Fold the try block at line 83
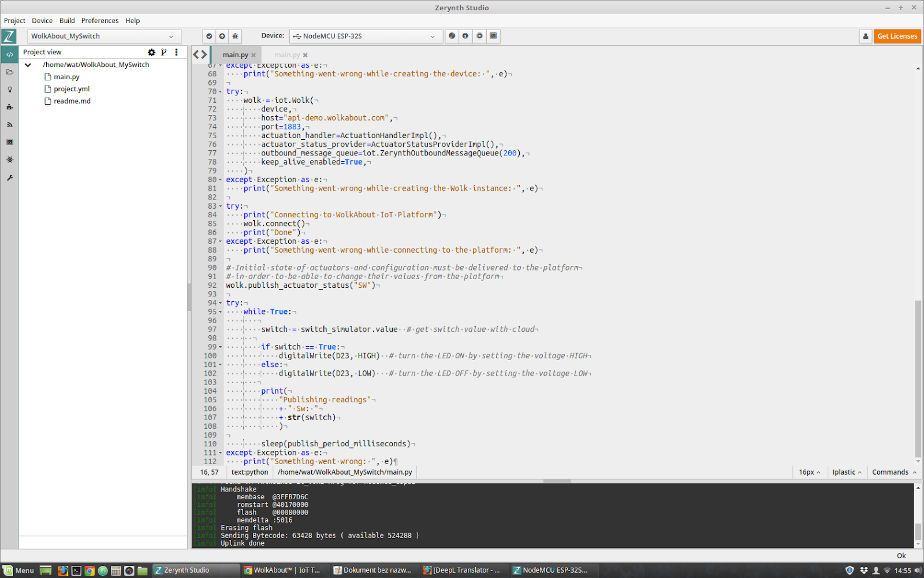 (x=220, y=206)
